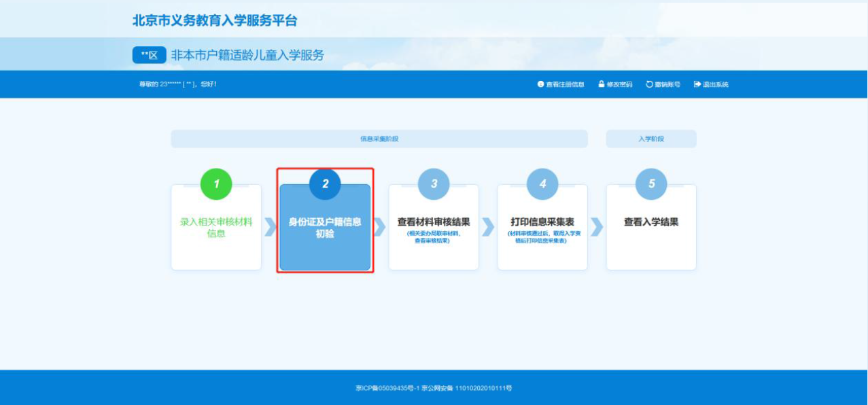Image resolution: width=868 pixels, height=405 pixels.
Task: Click the 北京市义务教育入学服务平台 title
Action: tap(215, 20)
